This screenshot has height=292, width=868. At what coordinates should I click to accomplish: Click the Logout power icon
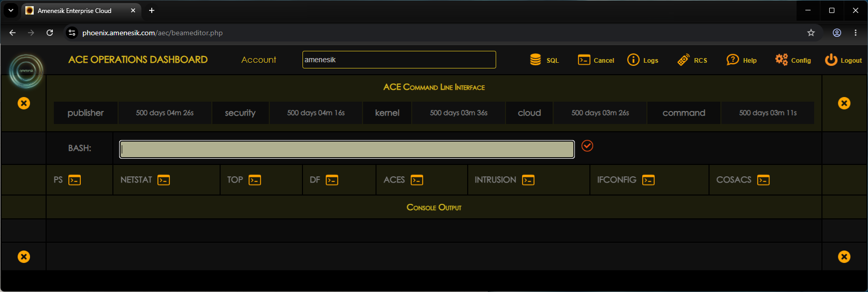click(x=831, y=60)
